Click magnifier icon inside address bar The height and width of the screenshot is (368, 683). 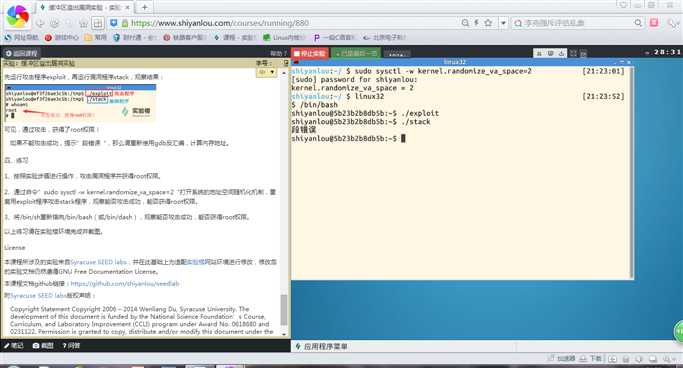[465, 23]
